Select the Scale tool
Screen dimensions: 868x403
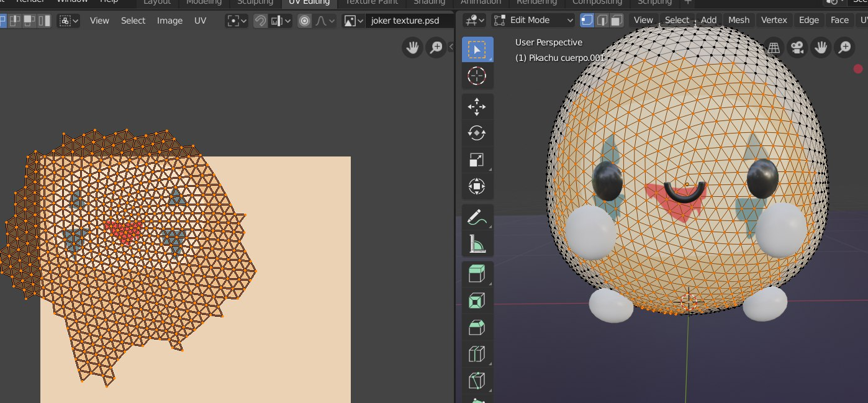(477, 160)
